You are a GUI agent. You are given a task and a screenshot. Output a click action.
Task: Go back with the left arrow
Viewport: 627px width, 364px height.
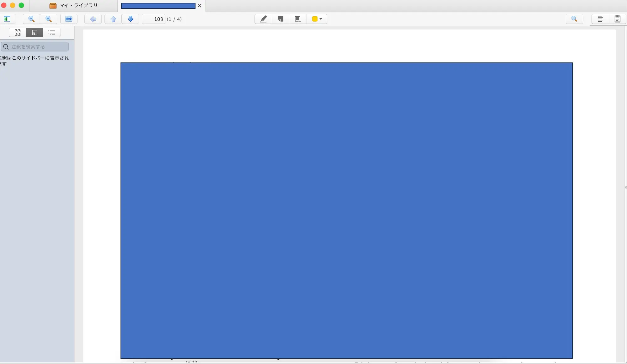click(93, 19)
